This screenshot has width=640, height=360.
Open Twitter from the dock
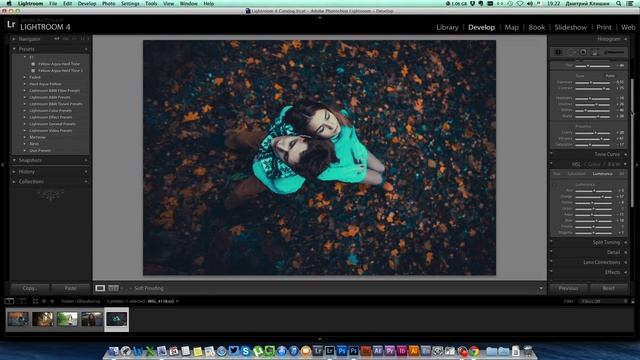coord(233,351)
